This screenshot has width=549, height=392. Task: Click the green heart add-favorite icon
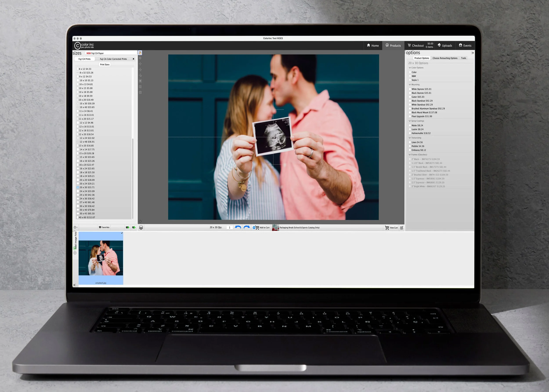(x=128, y=227)
